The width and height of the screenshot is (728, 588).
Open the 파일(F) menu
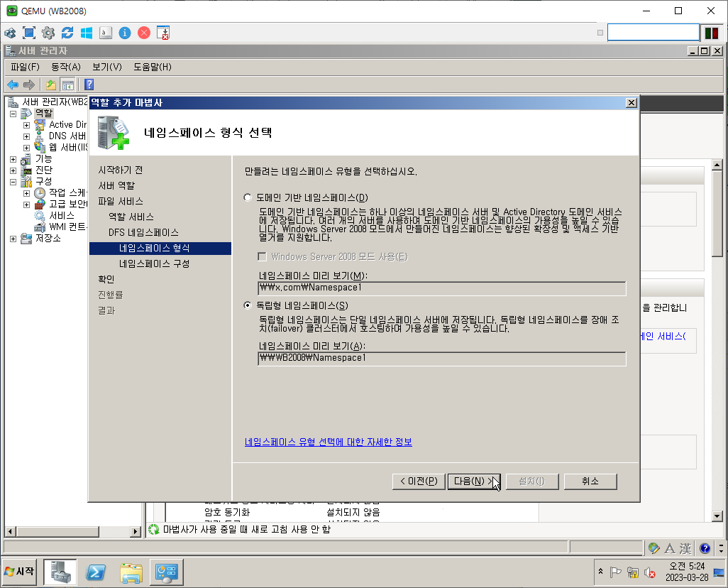coord(25,67)
